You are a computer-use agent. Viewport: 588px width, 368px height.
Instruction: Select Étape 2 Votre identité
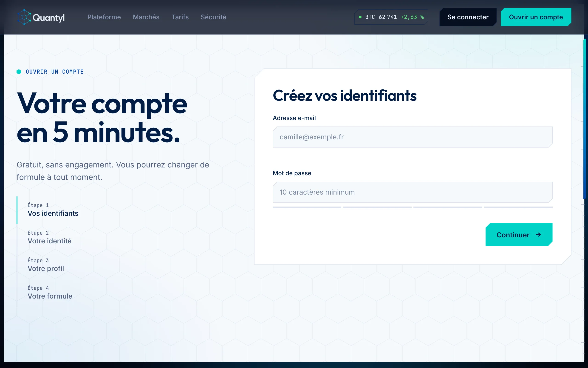pyautogui.click(x=50, y=237)
